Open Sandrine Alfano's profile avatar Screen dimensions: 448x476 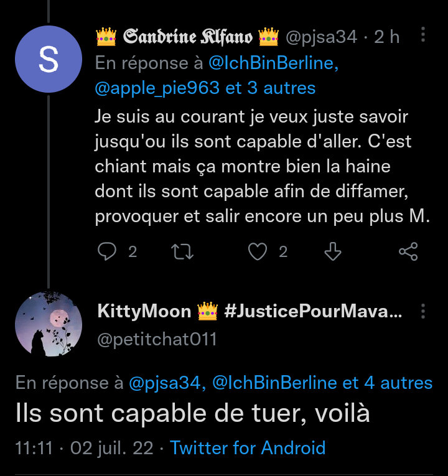(49, 60)
